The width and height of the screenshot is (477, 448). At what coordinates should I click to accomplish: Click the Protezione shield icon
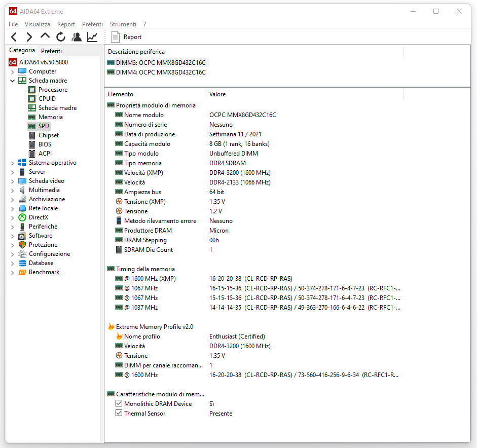point(22,245)
